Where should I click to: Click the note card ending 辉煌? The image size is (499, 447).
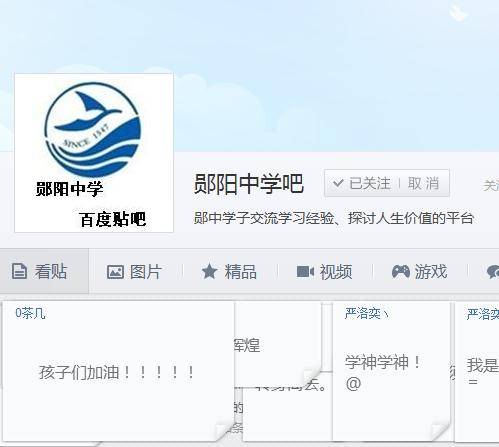pyautogui.click(x=278, y=345)
